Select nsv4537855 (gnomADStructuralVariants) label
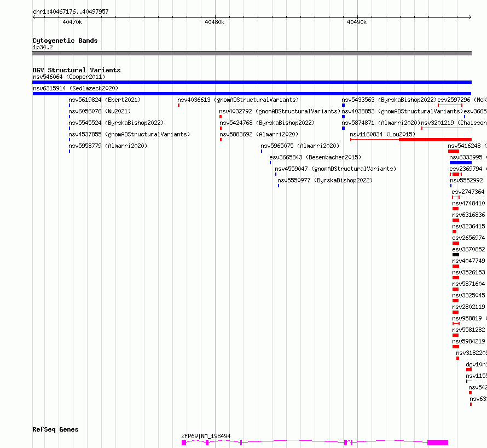487x448 pixels. (129, 134)
